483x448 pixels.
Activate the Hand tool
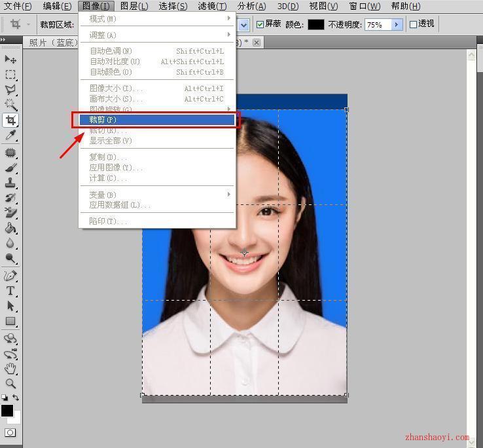(x=10, y=368)
